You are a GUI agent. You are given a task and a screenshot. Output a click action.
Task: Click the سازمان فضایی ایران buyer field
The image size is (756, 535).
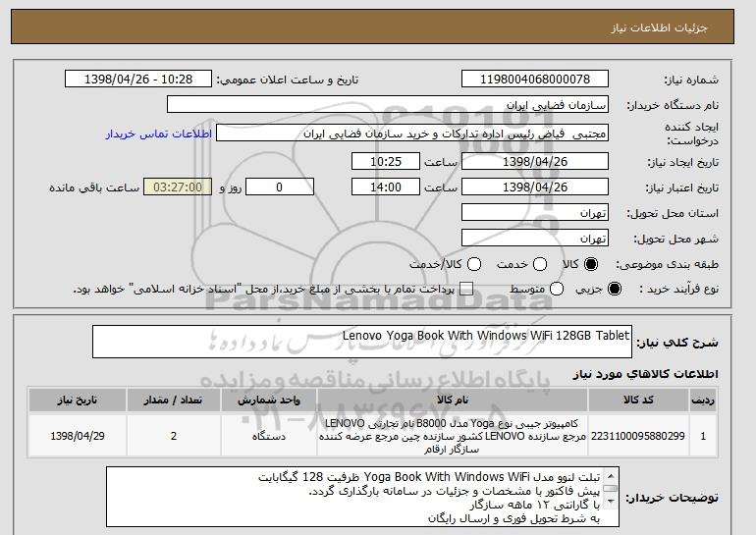[x=388, y=105]
